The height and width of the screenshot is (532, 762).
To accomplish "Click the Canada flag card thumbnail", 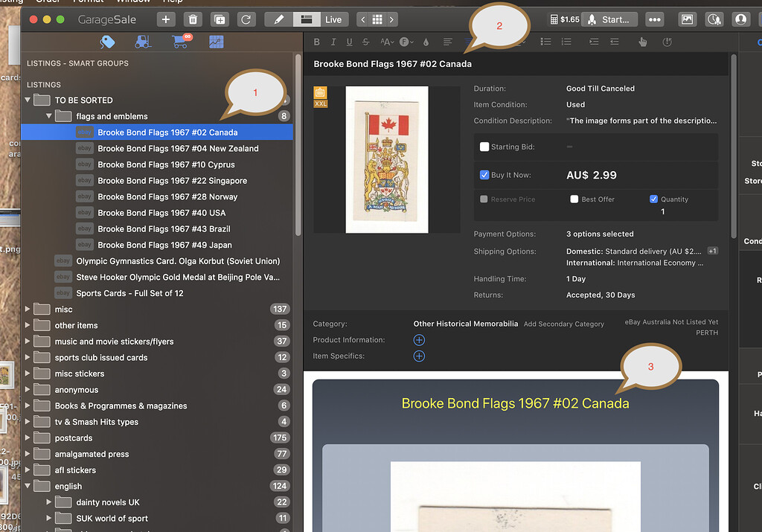I will click(387, 160).
